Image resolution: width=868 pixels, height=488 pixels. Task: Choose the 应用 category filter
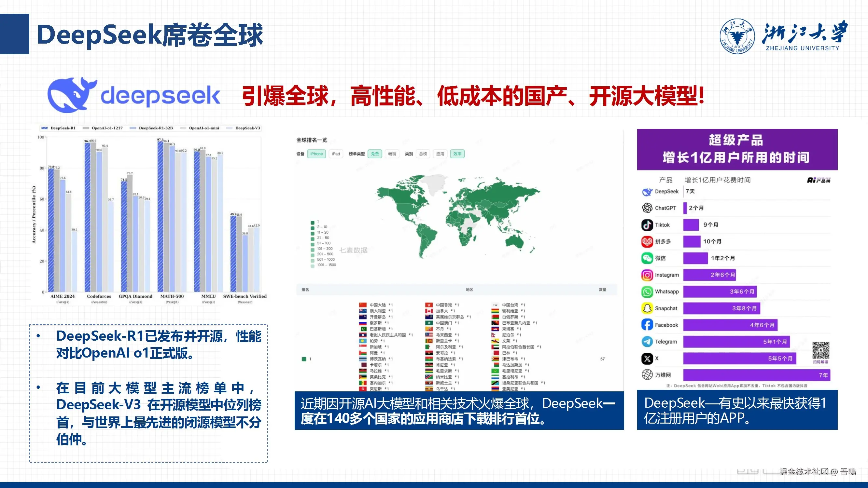point(440,154)
